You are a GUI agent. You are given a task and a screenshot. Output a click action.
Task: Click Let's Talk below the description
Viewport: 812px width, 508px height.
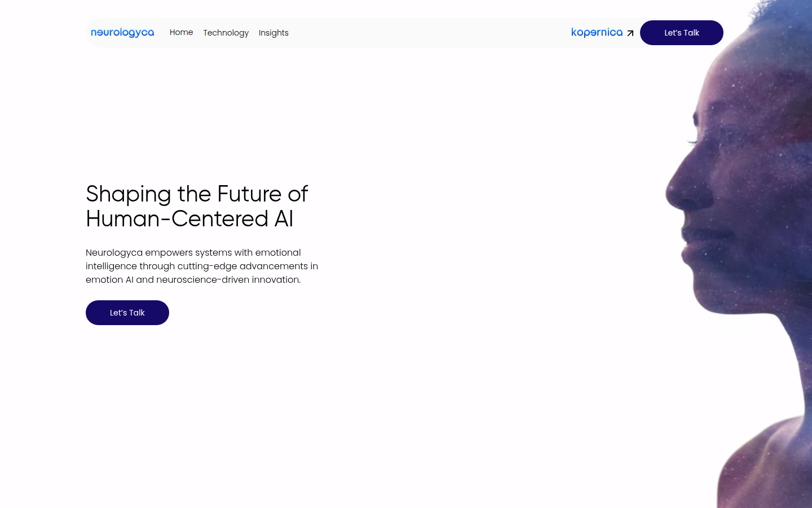tap(127, 313)
